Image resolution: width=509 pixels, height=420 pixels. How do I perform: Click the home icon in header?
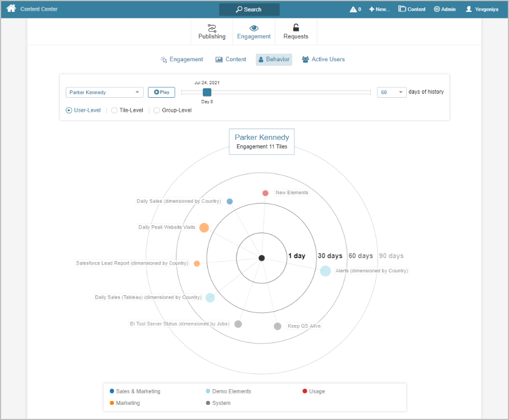[11, 9]
